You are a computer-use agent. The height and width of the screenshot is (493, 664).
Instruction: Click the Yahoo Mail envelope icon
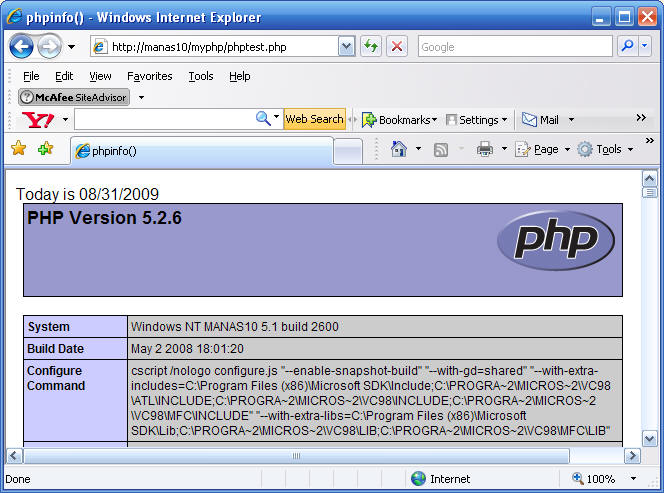[x=529, y=120]
